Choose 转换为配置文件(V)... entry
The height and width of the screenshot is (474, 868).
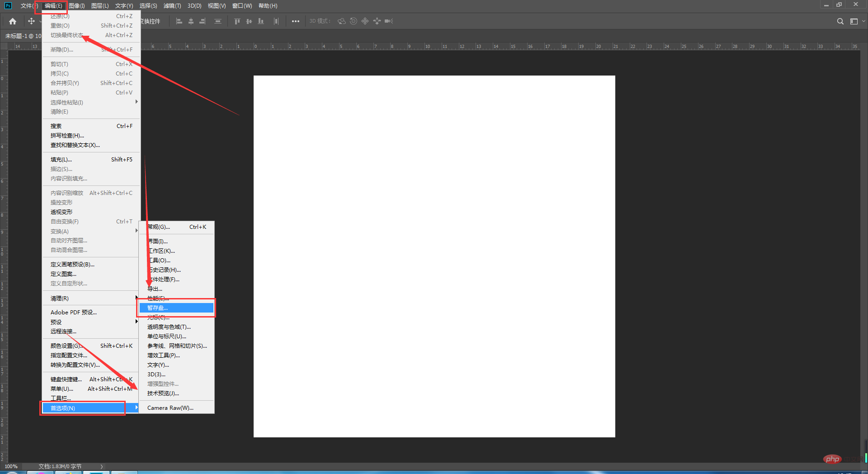coord(91,365)
